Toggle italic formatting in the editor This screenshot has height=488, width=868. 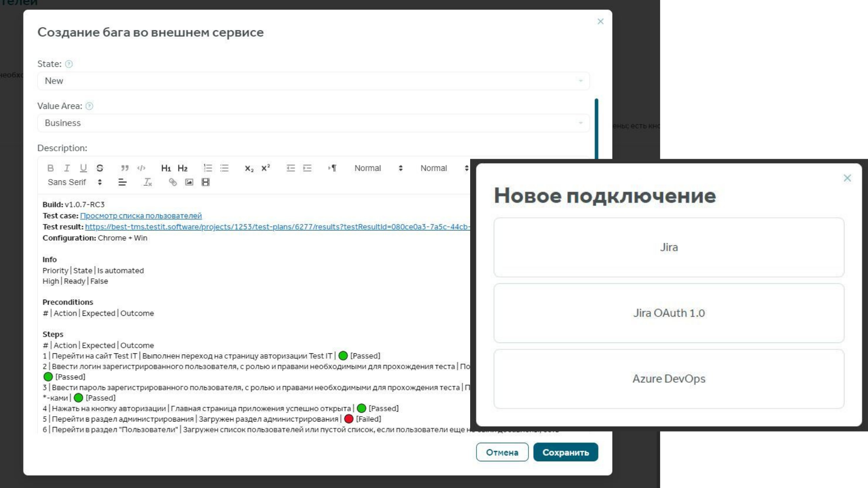pos(67,168)
